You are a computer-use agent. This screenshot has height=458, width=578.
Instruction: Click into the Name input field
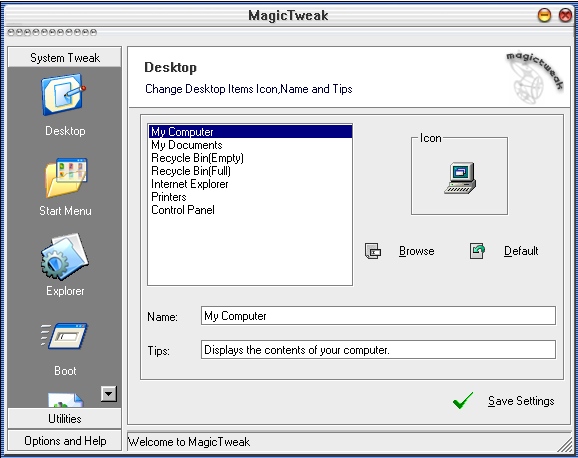pyautogui.click(x=378, y=316)
